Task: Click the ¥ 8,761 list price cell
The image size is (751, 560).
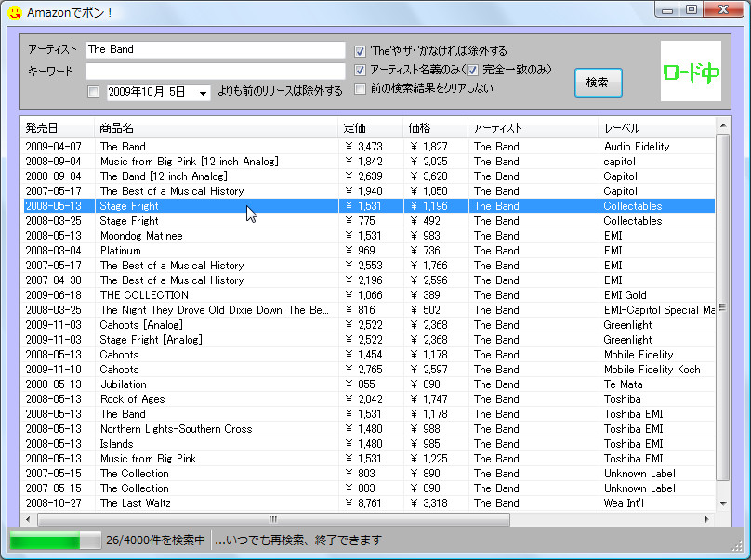Action: pyautogui.click(x=363, y=502)
